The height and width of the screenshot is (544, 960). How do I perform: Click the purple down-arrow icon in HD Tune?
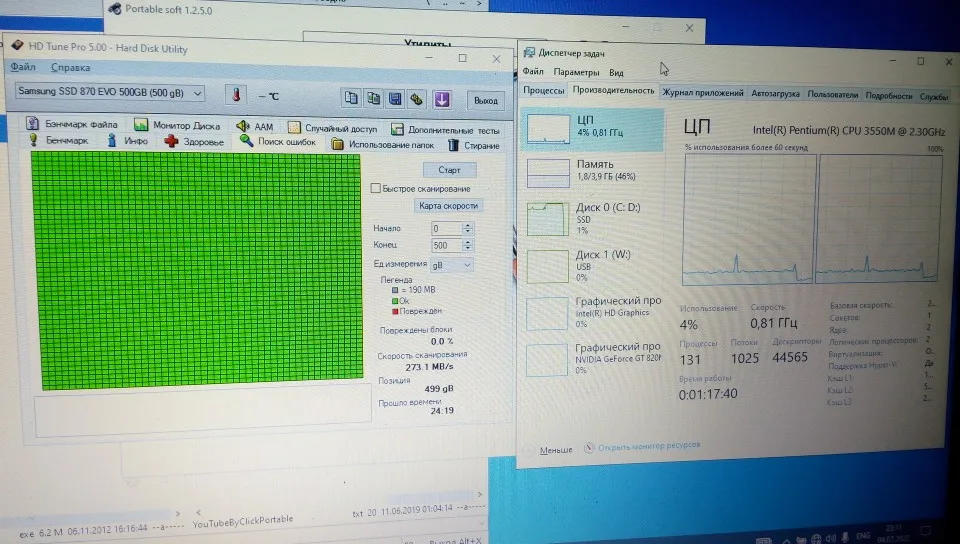pyautogui.click(x=441, y=100)
